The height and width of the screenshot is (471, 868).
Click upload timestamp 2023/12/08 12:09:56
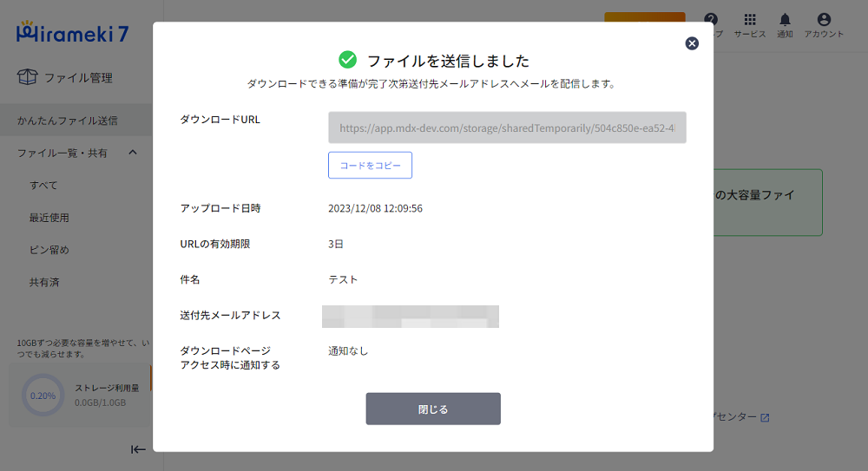[x=375, y=208]
